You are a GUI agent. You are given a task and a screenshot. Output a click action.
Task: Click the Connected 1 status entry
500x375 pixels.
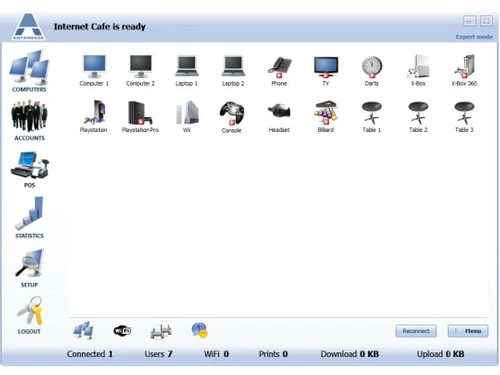[x=90, y=354]
